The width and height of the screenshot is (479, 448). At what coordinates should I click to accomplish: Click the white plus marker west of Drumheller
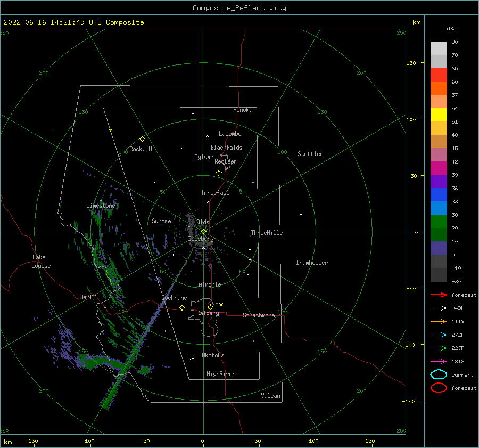point(301,214)
